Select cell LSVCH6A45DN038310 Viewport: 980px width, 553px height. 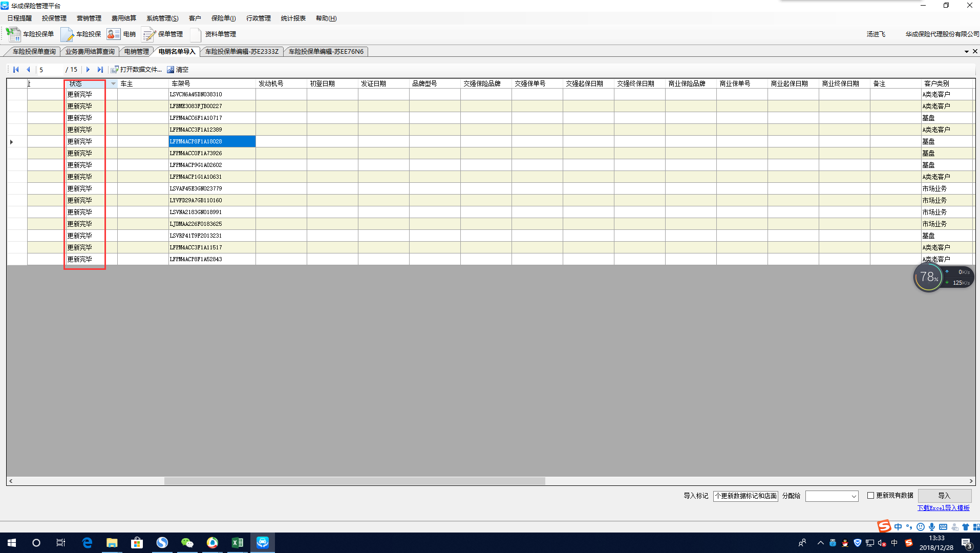coord(212,94)
